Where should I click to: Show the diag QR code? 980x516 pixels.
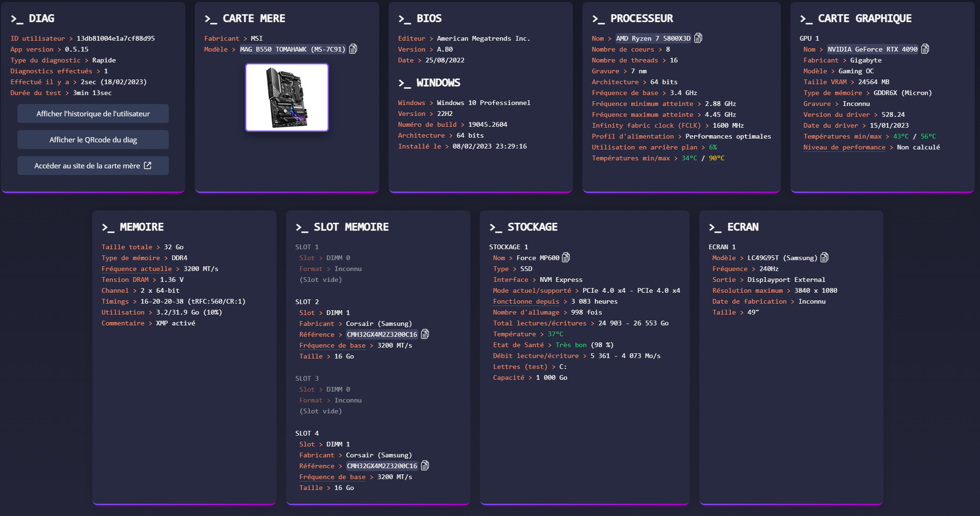point(93,140)
